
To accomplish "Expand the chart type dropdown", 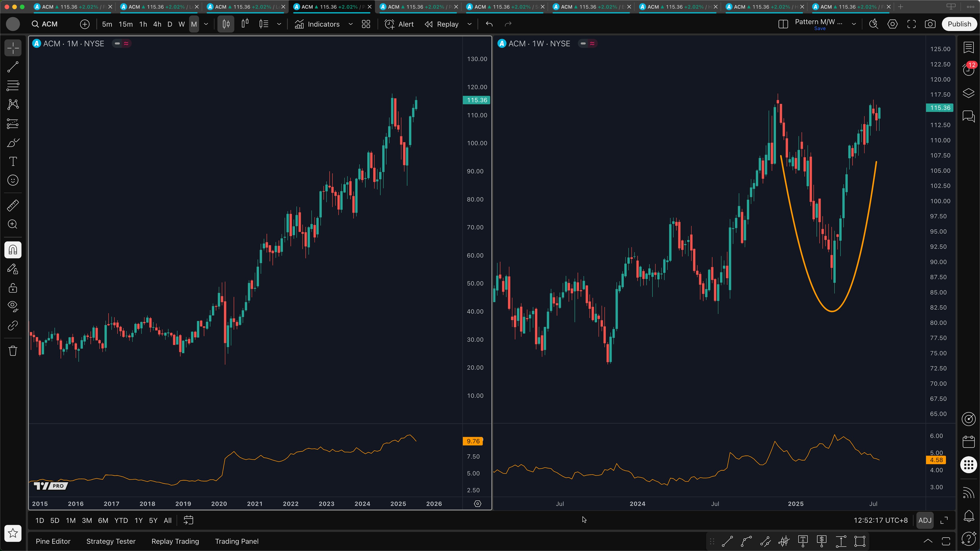I will [x=279, y=24].
